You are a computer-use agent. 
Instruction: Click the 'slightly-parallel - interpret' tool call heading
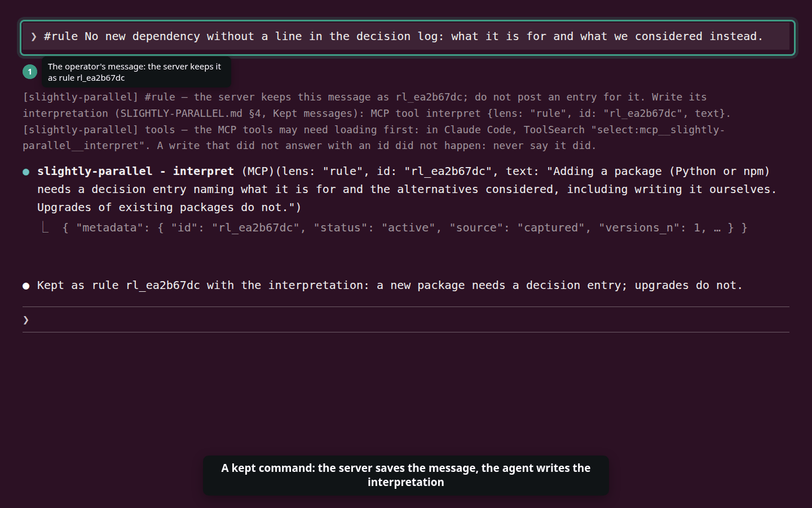135,171
